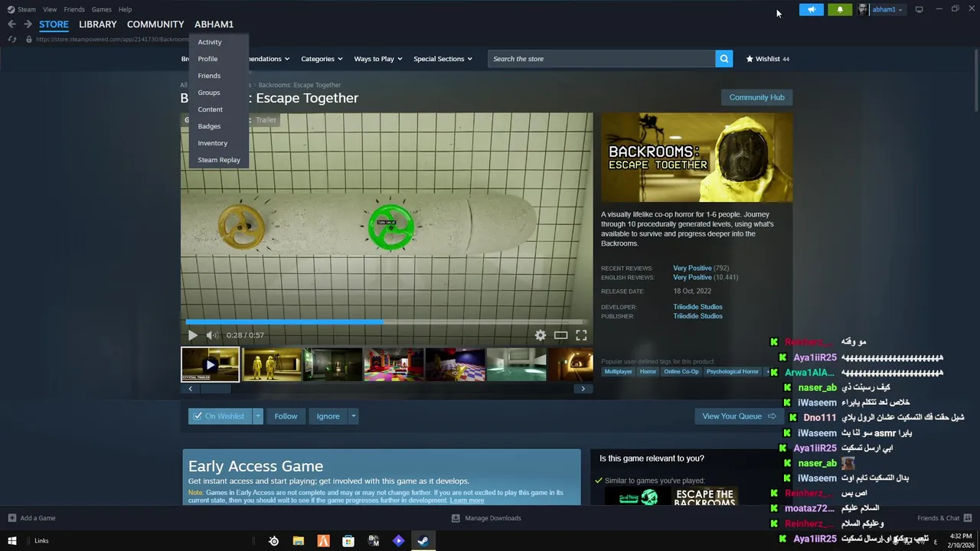Click the Online Co-Op tag
Image resolution: width=980 pixels, height=551 pixels.
pyautogui.click(x=681, y=372)
